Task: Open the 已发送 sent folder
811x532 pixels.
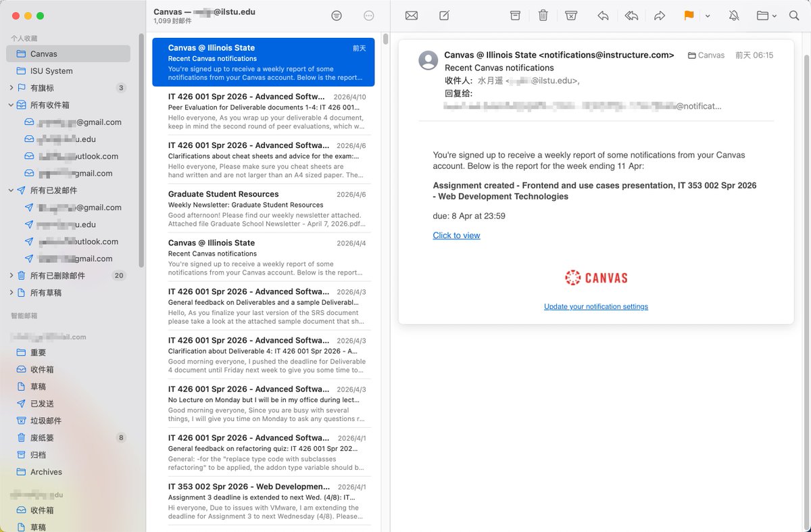Action: point(68,404)
